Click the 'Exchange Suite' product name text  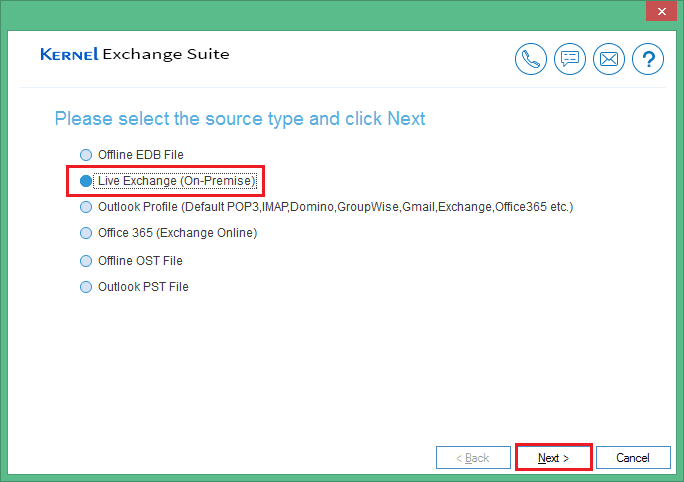tap(166, 54)
